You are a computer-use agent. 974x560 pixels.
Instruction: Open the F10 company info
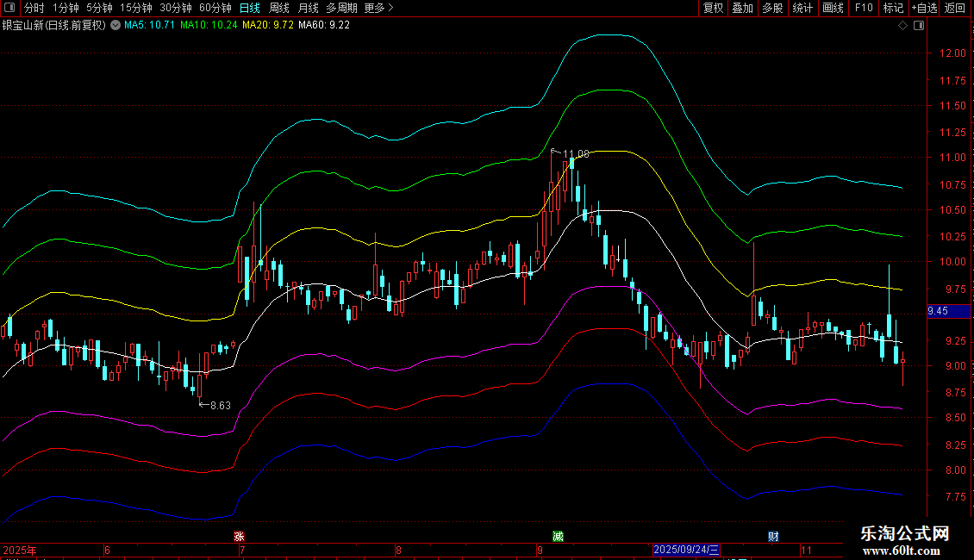click(864, 8)
